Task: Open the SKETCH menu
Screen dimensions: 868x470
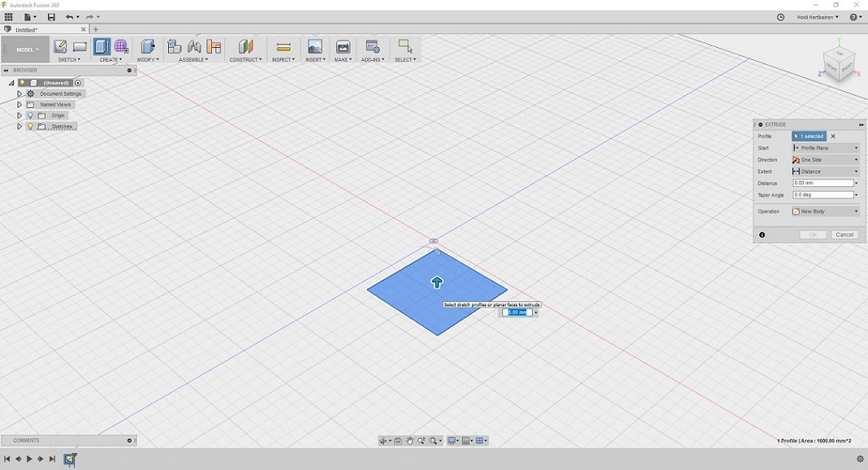Action: tap(69, 60)
